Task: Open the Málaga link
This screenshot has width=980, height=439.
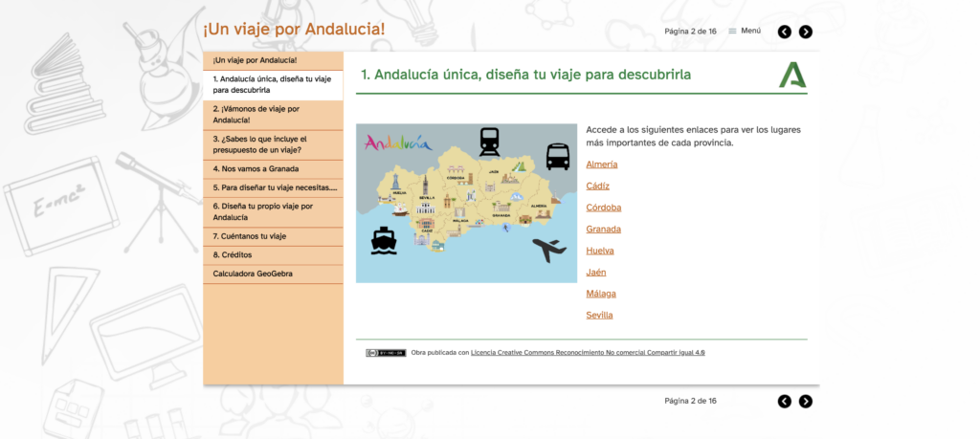Action: pyautogui.click(x=601, y=294)
